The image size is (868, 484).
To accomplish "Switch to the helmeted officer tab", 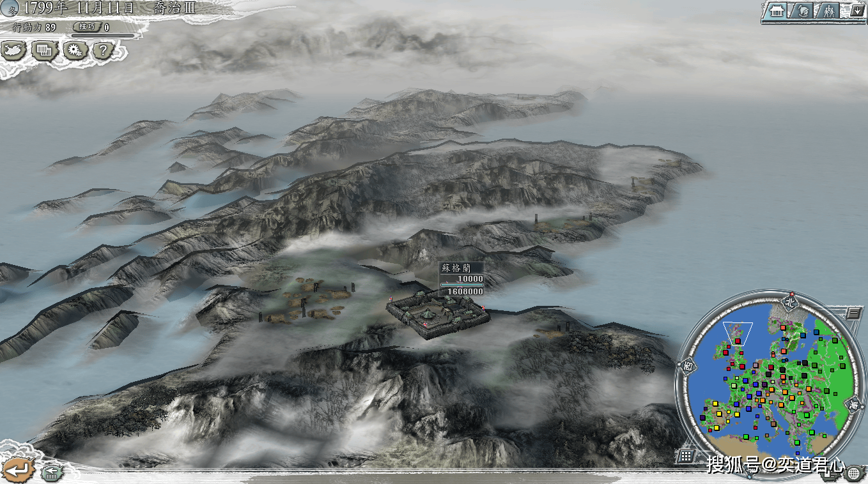I will [801, 11].
